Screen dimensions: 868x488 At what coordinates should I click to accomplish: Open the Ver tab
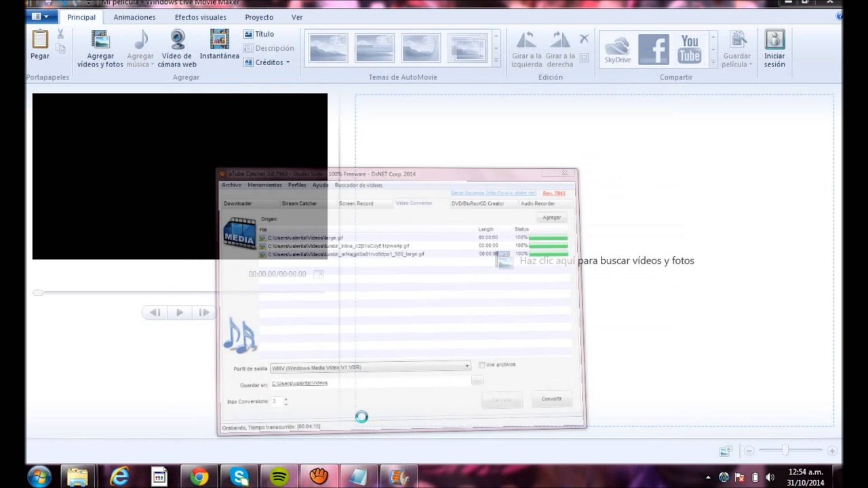coord(297,17)
